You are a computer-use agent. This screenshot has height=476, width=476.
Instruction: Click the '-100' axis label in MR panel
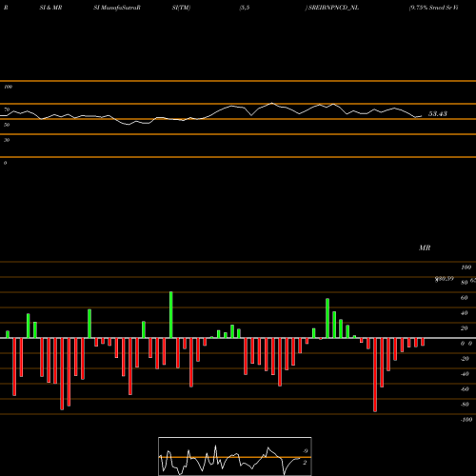coord(466,420)
